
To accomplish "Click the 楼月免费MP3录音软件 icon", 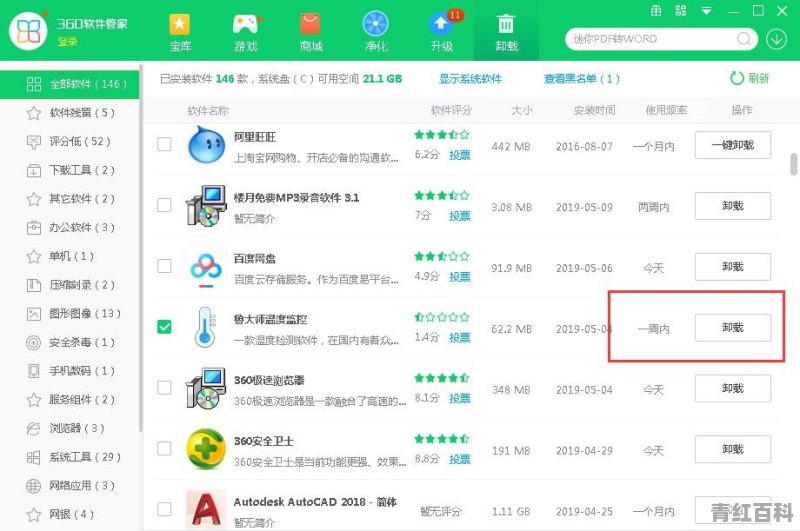I will [206, 206].
